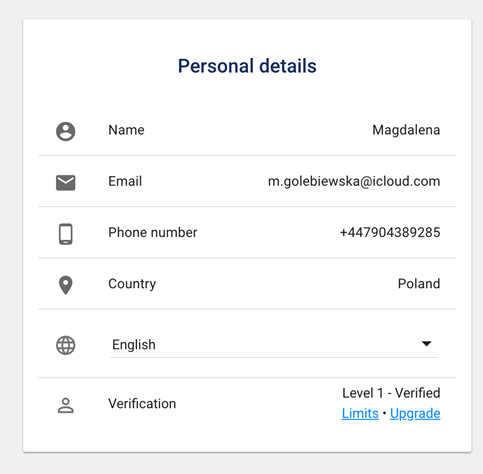Click the Level 1 - Verified status
This screenshot has width=483, height=474.
coord(391,393)
